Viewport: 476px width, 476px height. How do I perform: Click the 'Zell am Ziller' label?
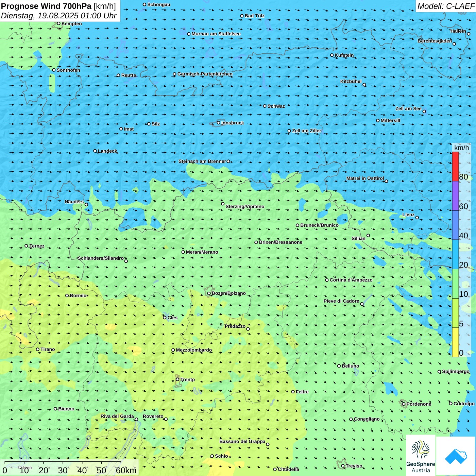pos(307,131)
